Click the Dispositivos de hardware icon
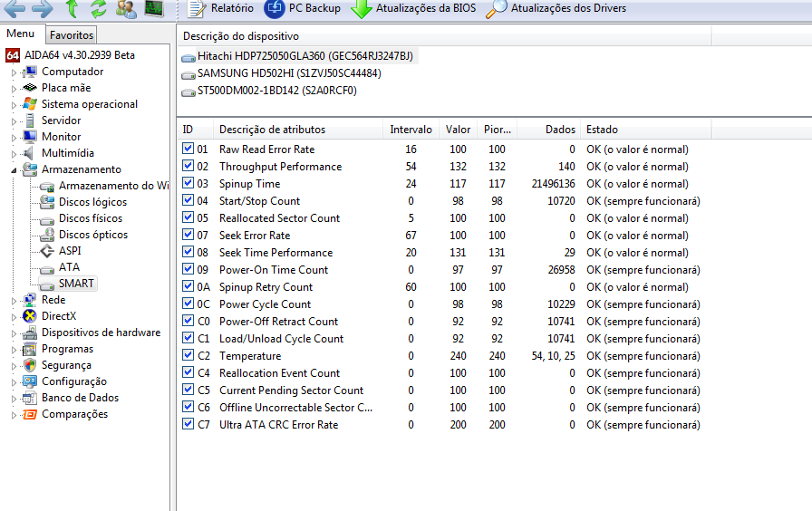812x511 pixels. pos(30,333)
